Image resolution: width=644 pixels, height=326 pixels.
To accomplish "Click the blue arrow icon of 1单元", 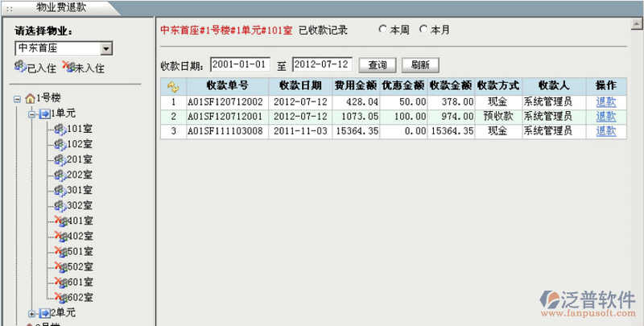I will point(45,114).
